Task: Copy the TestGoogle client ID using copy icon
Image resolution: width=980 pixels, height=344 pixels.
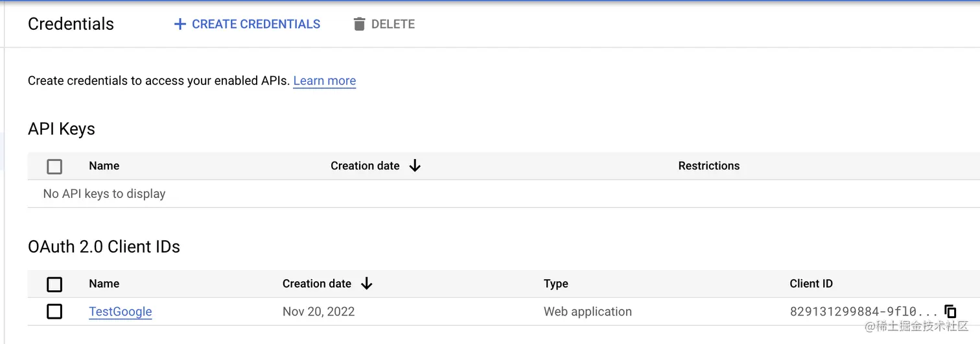Action: point(950,312)
